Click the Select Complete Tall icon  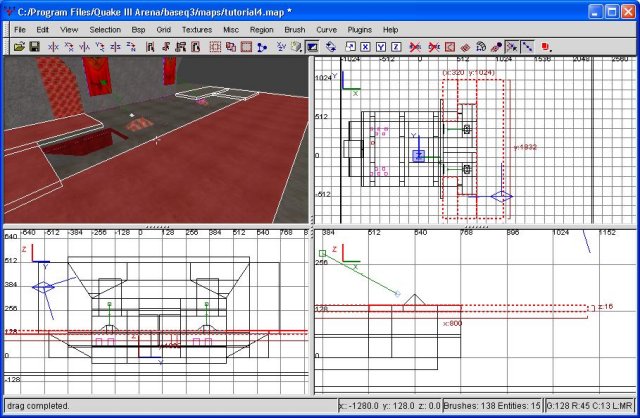click(x=150, y=47)
